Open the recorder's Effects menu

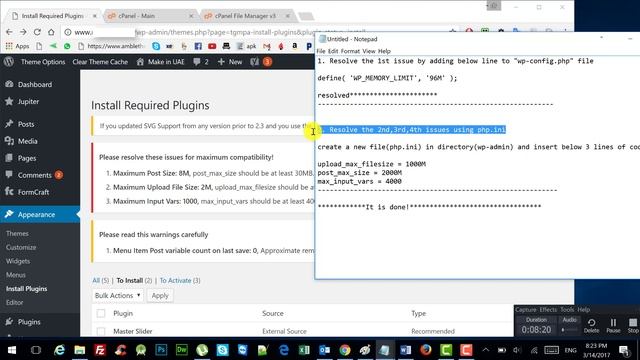click(548, 309)
